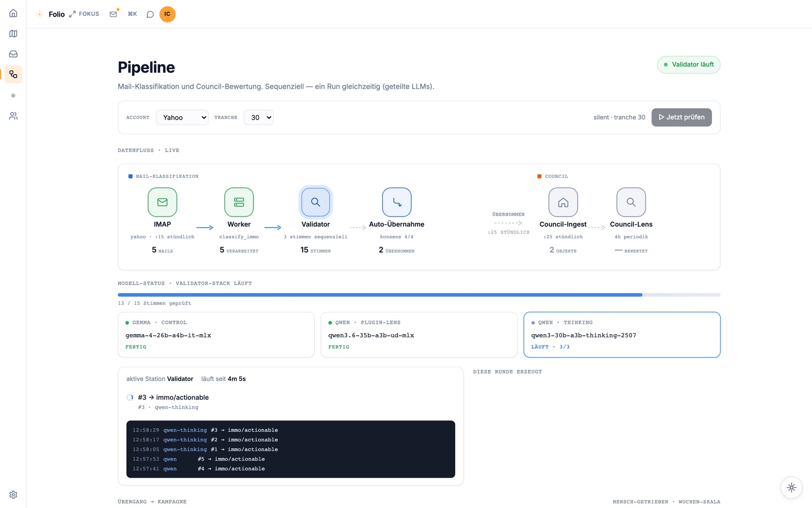The height and width of the screenshot is (508, 812).
Task: Click log line 12:57:53 qwen #5
Action: click(x=198, y=459)
